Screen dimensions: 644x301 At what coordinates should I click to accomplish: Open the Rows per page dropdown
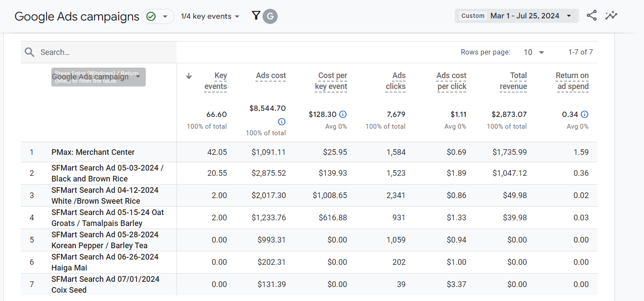(x=535, y=52)
